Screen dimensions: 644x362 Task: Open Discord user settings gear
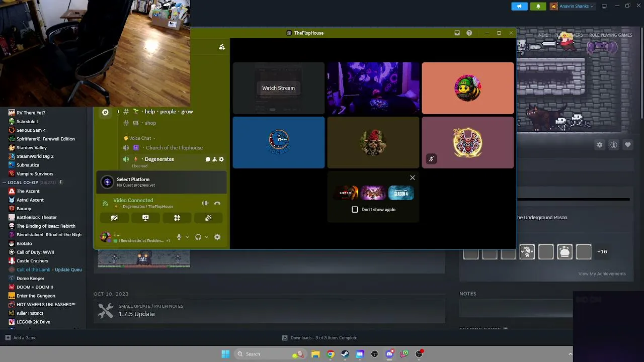click(217, 237)
